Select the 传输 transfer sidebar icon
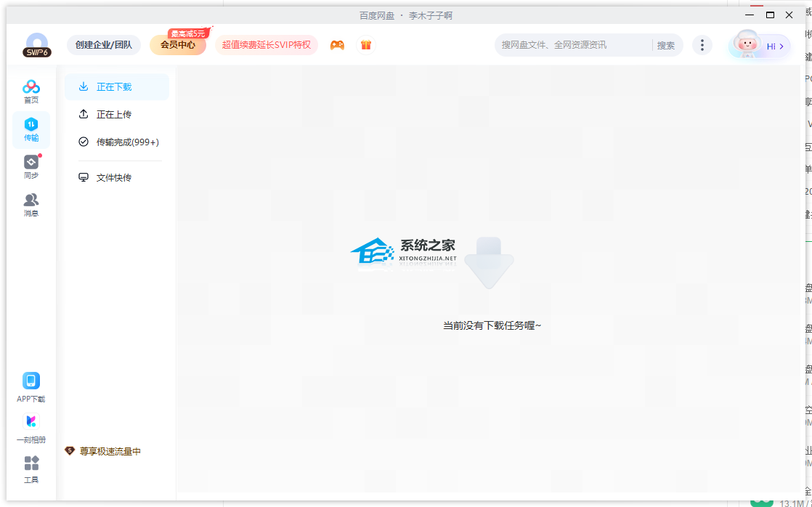Screen dimensions: 812x507 (x=31, y=129)
